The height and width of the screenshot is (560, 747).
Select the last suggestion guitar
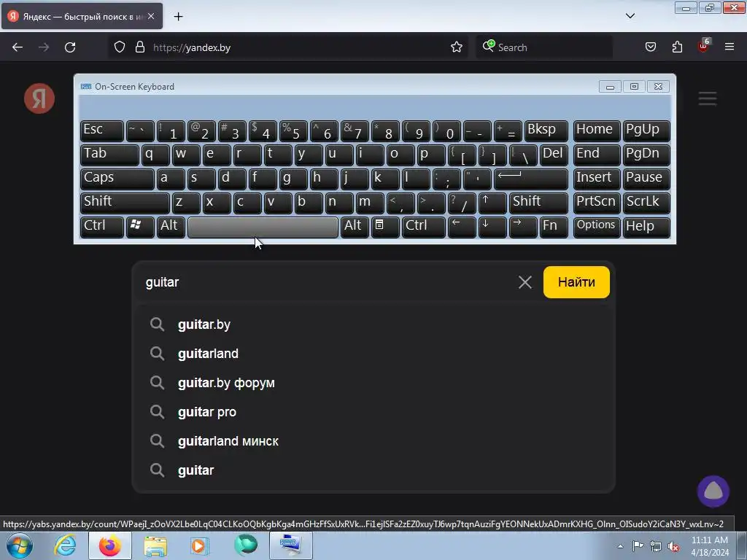(374, 470)
